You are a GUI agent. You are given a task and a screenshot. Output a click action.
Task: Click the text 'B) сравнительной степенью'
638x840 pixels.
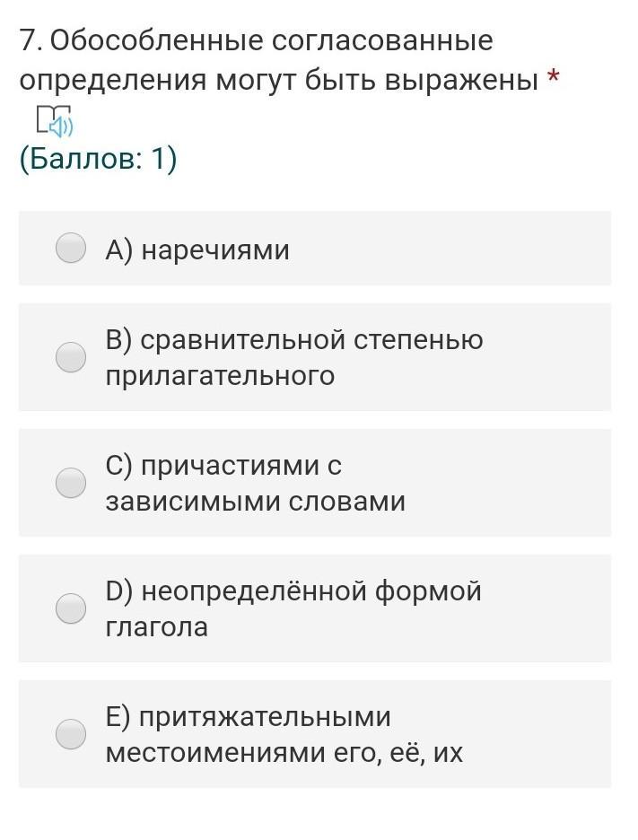coord(294,340)
